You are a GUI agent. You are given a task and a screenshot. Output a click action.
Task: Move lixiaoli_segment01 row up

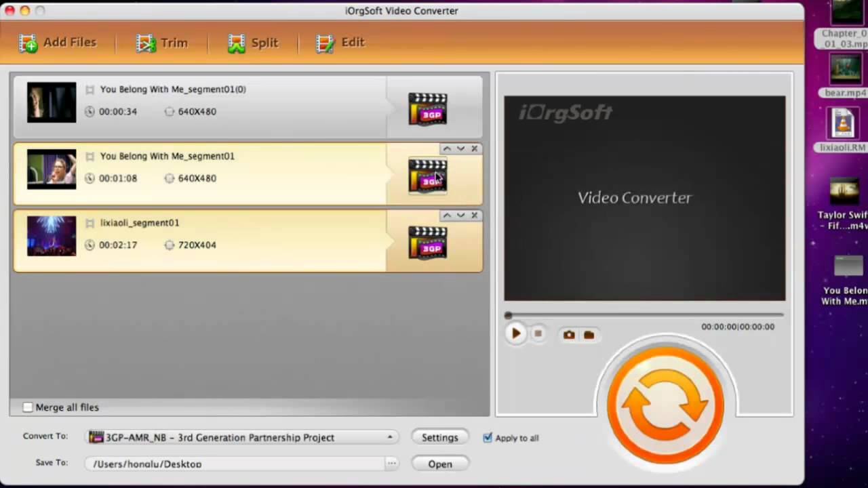pos(447,215)
